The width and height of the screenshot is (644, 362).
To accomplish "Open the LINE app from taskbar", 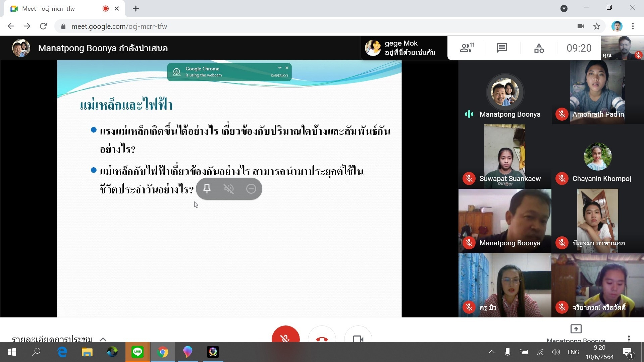I will pos(138,352).
